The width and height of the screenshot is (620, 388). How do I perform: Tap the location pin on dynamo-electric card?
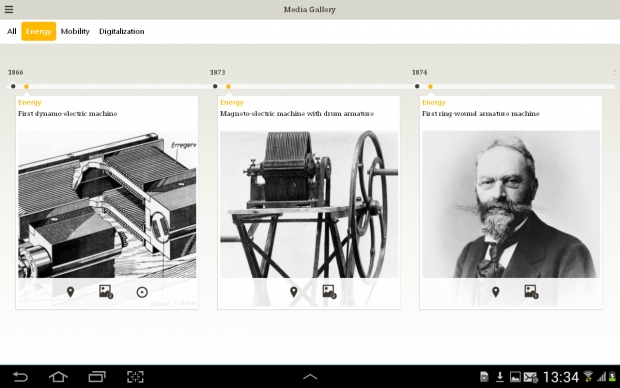(70, 292)
